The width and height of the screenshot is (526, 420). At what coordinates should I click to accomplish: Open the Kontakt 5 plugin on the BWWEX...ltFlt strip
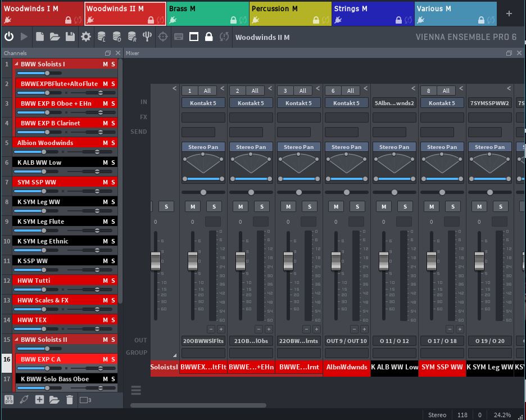coord(203,103)
